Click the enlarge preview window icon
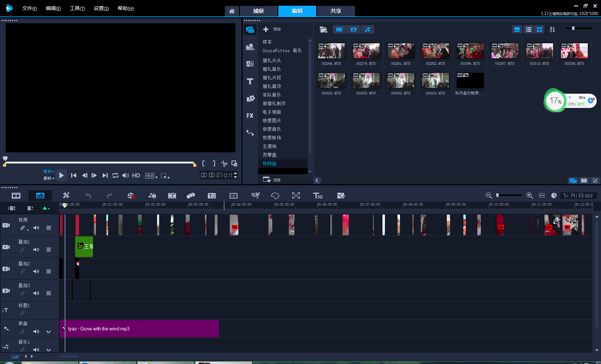 click(x=234, y=163)
